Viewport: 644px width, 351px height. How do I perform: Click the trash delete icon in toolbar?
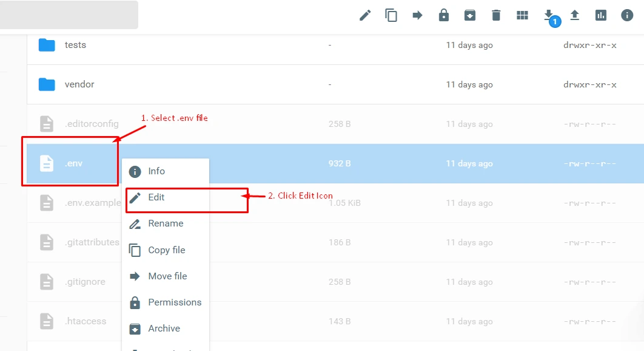[x=496, y=15]
